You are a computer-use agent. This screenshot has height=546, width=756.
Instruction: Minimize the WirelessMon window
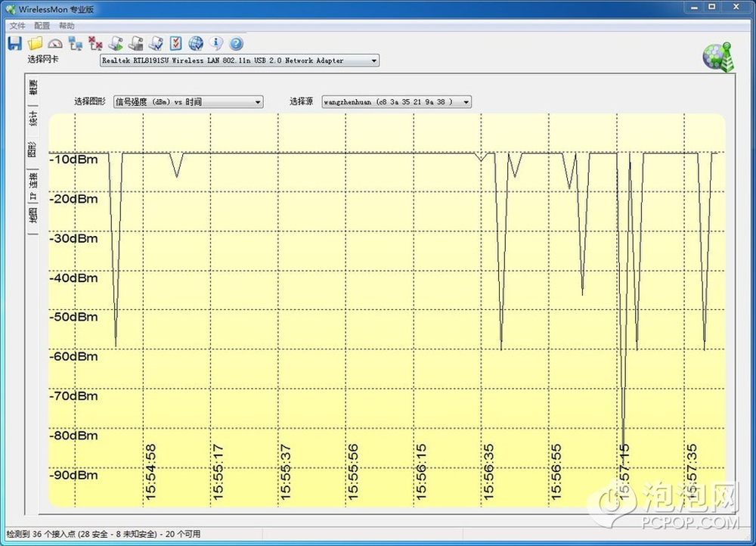(694, 8)
